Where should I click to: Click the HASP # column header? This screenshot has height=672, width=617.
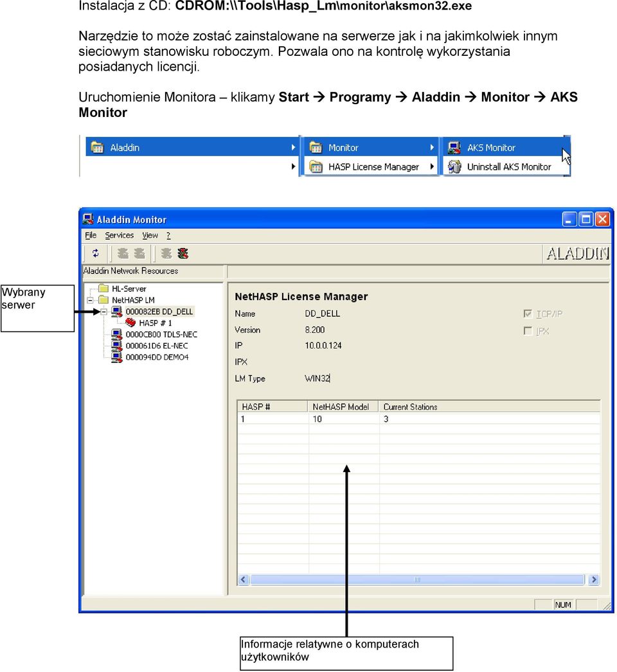(273, 406)
